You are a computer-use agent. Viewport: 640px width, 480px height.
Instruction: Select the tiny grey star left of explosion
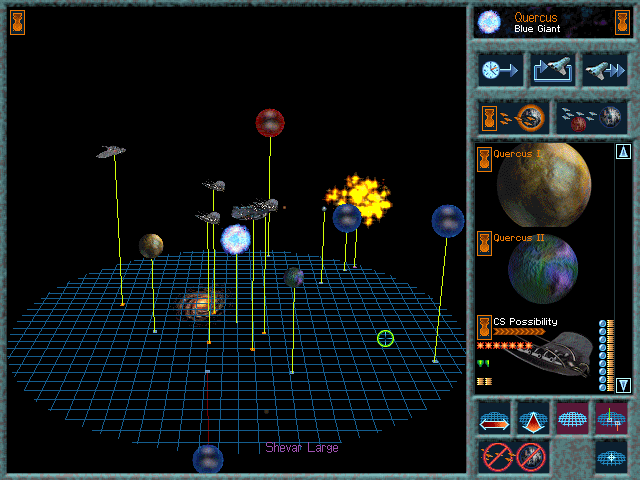(324, 209)
